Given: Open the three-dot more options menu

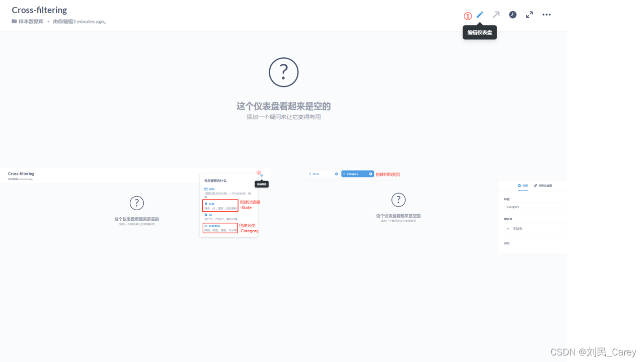Looking at the screenshot, I should point(546,15).
